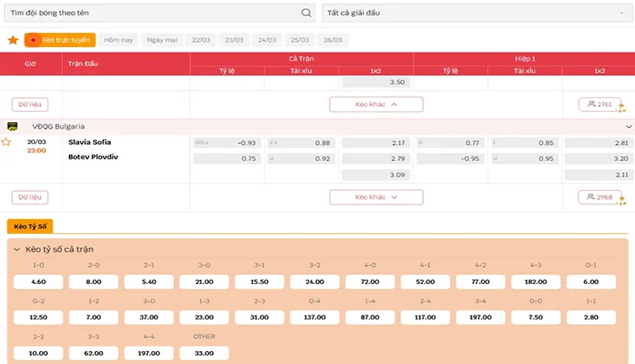
Task: Pick the 4-1 score odds 52.00
Action: click(x=425, y=281)
